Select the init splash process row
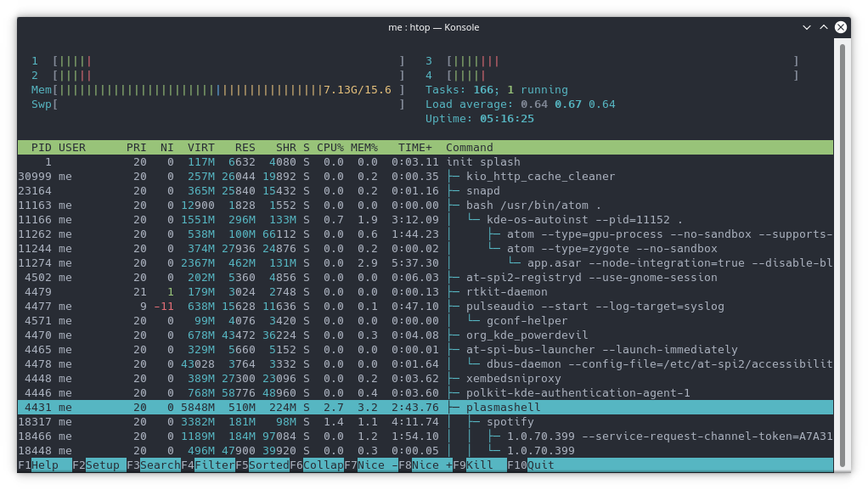The image size is (868, 490). (426, 161)
